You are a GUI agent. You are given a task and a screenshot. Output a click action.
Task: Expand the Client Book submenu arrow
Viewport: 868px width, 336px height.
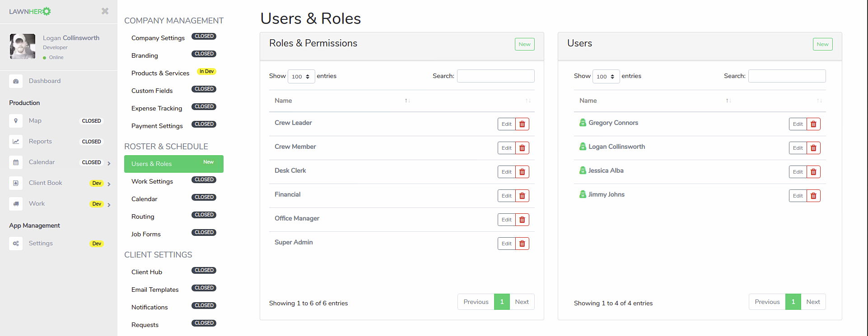[x=109, y=184]
